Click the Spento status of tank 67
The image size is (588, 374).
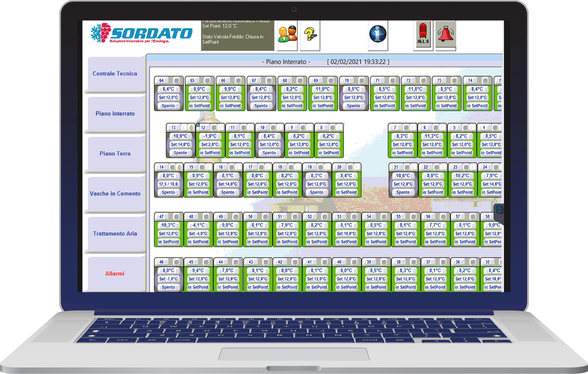coord(261,106)
